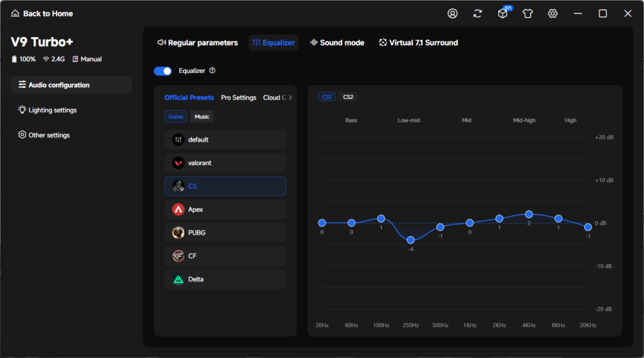Switch preset category to Game
Image resolution: width=644 pixels, height=358 pixels.
coord(176,117)
